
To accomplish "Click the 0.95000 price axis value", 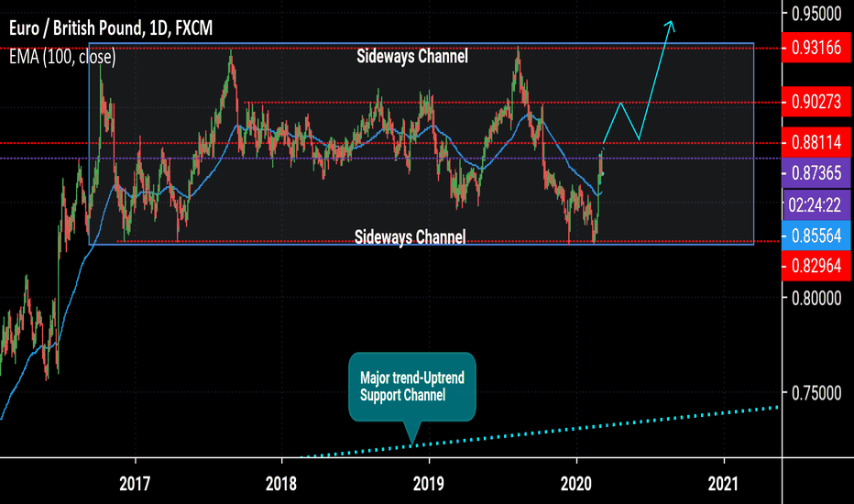I will (x=816, y=14).
